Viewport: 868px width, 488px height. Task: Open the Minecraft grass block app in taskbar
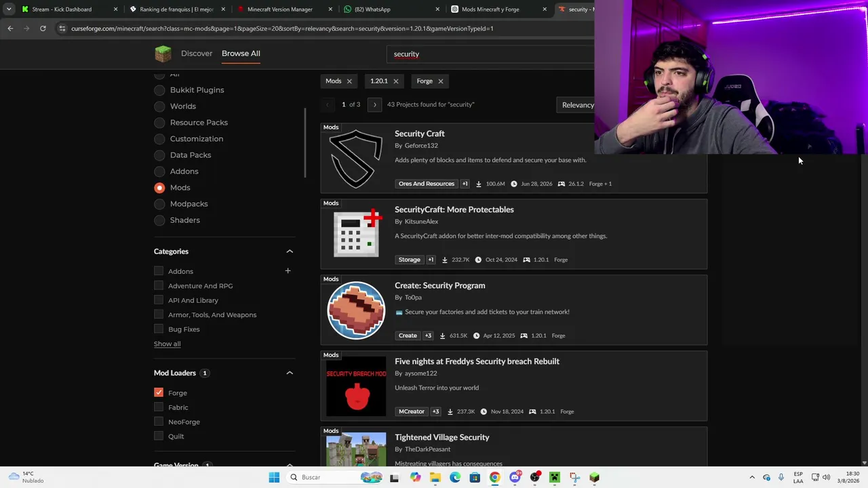pos(595,477)
